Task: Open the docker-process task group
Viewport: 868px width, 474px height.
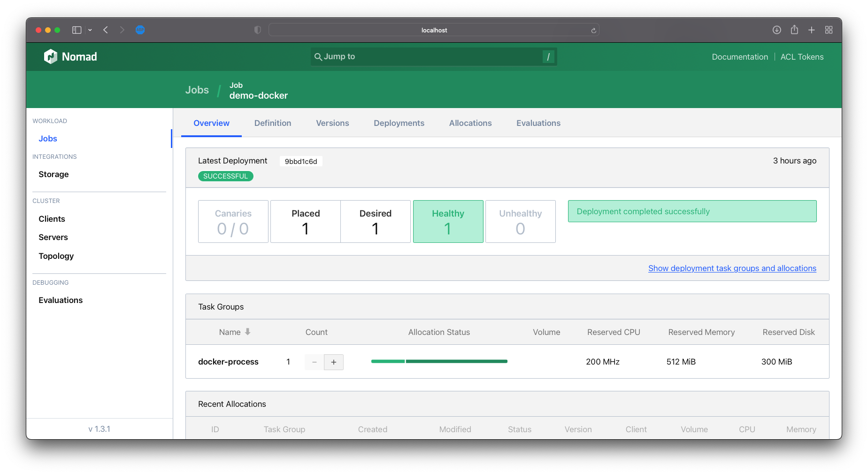Action: coord(228,362)
